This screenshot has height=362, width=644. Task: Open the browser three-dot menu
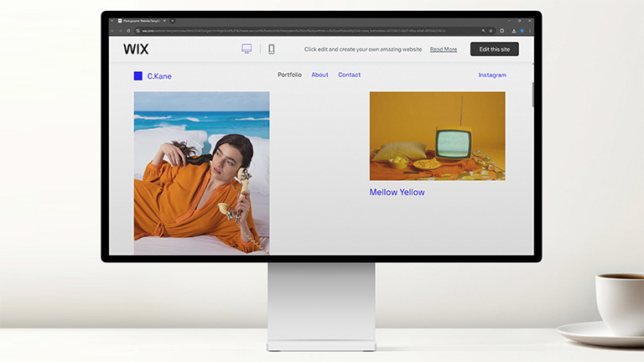(530, 31)
